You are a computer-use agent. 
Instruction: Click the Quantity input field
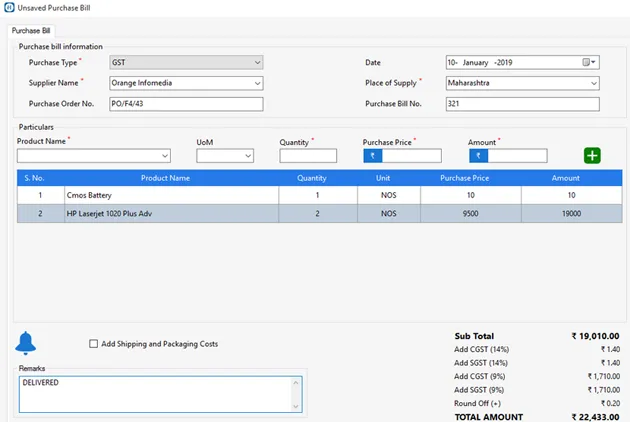click(x=308, y=156)
